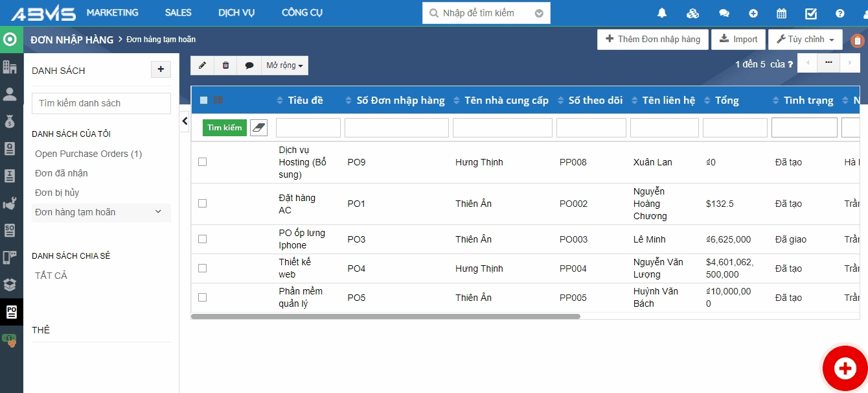Screen dimensions: 868x393
Task: Click the notification bell icon
Action: pos(662,13)
